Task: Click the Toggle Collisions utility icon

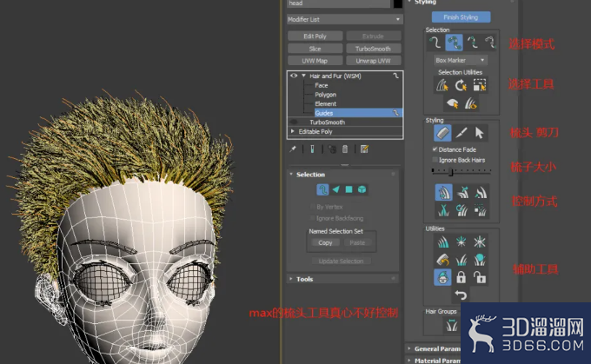Action: point(480,260)
